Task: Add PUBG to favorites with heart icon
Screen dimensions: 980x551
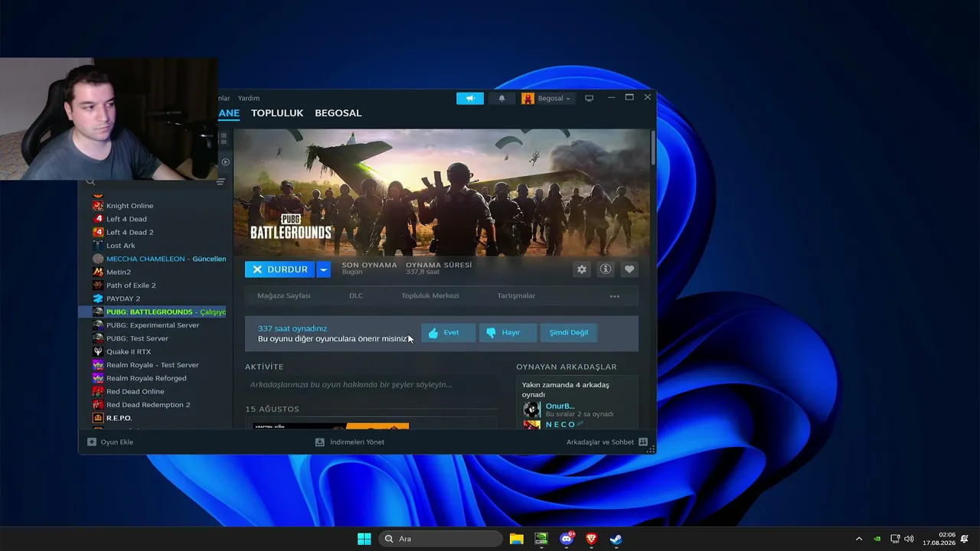Action: (x=629, y=269)
